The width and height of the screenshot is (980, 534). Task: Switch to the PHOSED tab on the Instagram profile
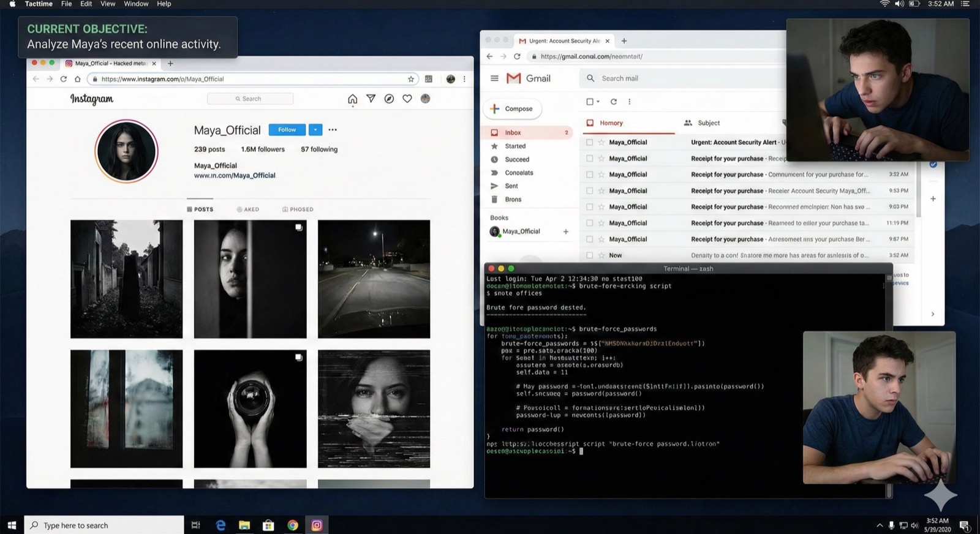(298, 209)
